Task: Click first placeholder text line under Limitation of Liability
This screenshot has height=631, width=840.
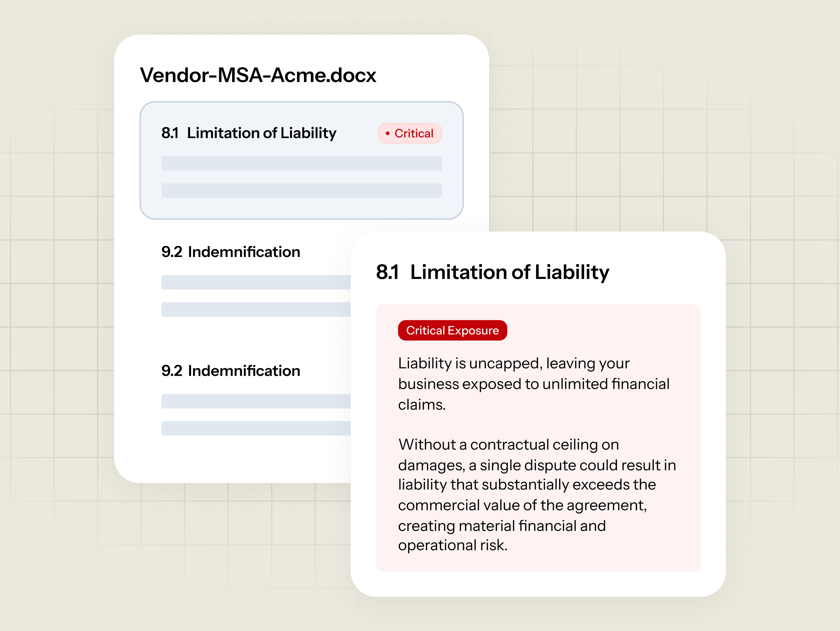Action: (x=302, y=163)
